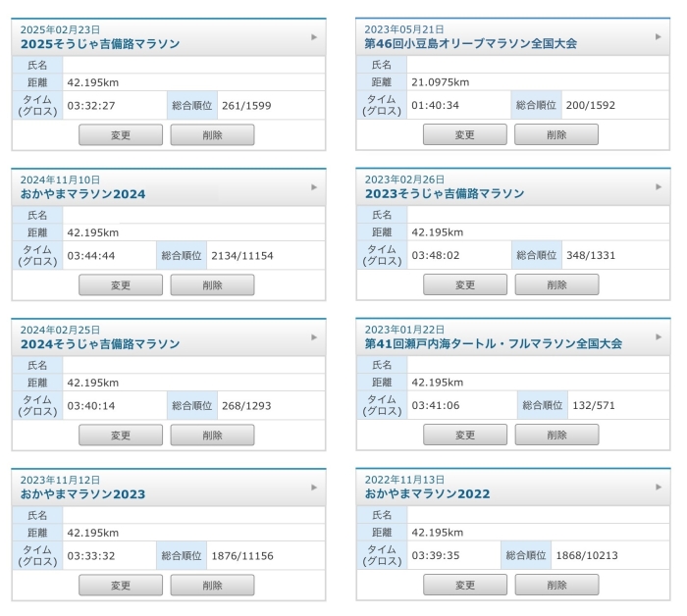Expand arrow on おかやまマラソン2023 card
Screen dimensions: 687x616
(x=314, y=488)
